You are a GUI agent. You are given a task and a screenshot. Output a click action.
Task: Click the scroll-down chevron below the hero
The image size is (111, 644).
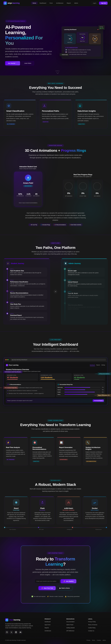point(58,73)
